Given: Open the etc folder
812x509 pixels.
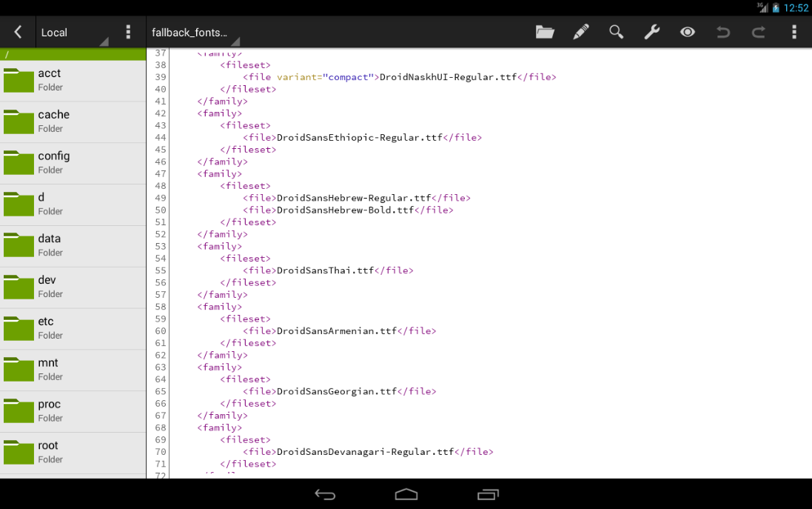Looking at the screenshot, I should click(73, 328).
